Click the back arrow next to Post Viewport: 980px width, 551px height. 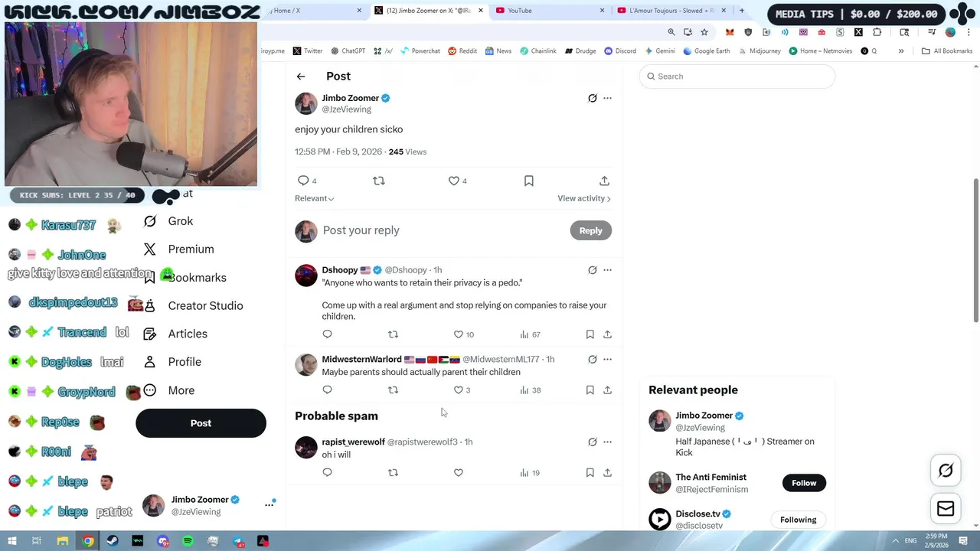coord(301,77)
